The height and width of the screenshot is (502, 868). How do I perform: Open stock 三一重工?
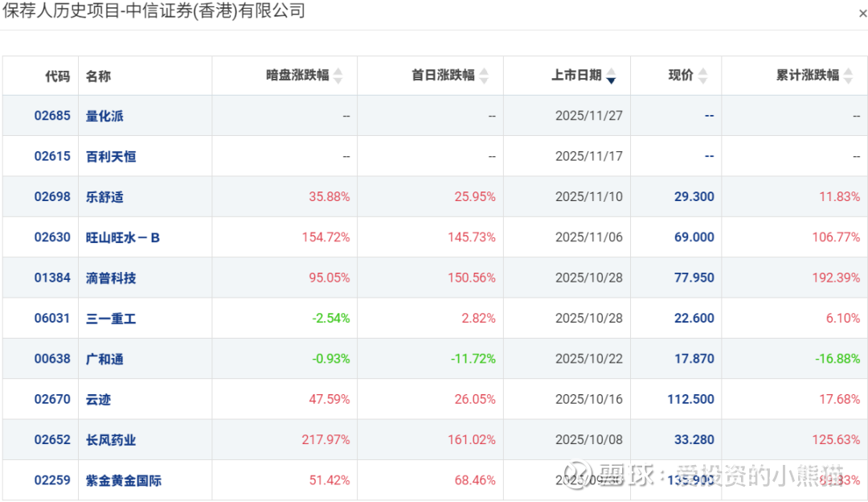[x=111, y=318]
